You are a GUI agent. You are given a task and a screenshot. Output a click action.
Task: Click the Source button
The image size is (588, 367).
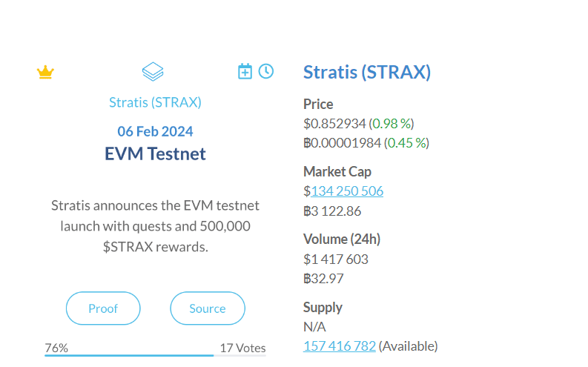pos(208,308)
